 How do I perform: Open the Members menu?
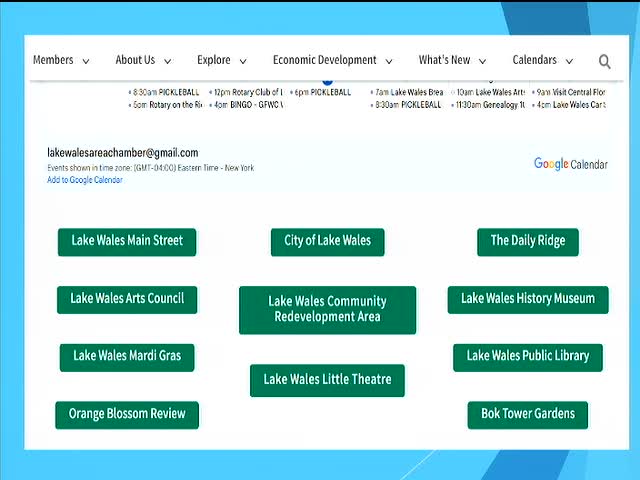click(x=53, y=60)
